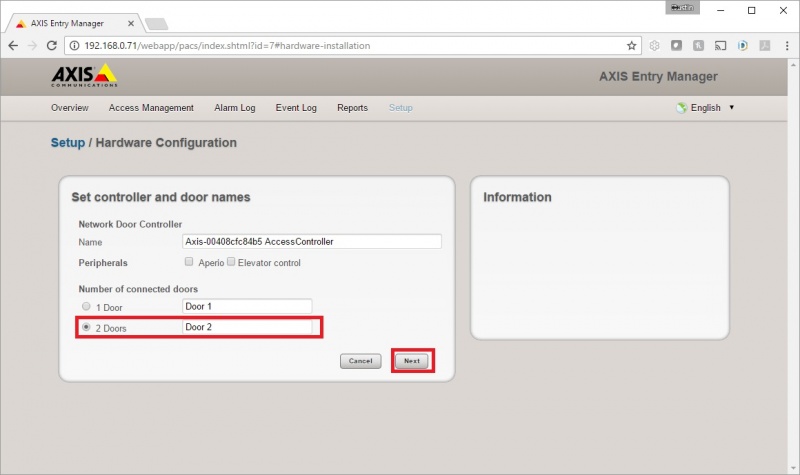Click the scrollbar down arrow
The height and width of the screenshot is (475, 800).
click(x=793, y=468)
